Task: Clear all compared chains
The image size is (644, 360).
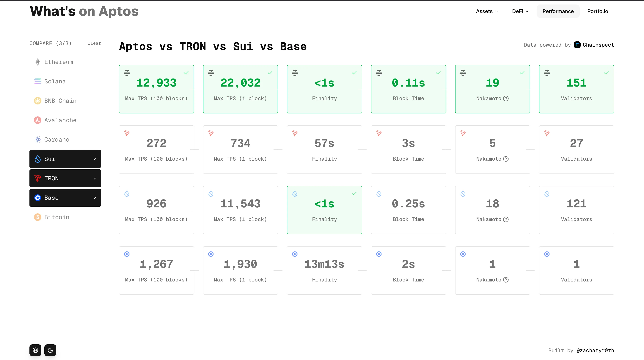Action: click(94, 43)
